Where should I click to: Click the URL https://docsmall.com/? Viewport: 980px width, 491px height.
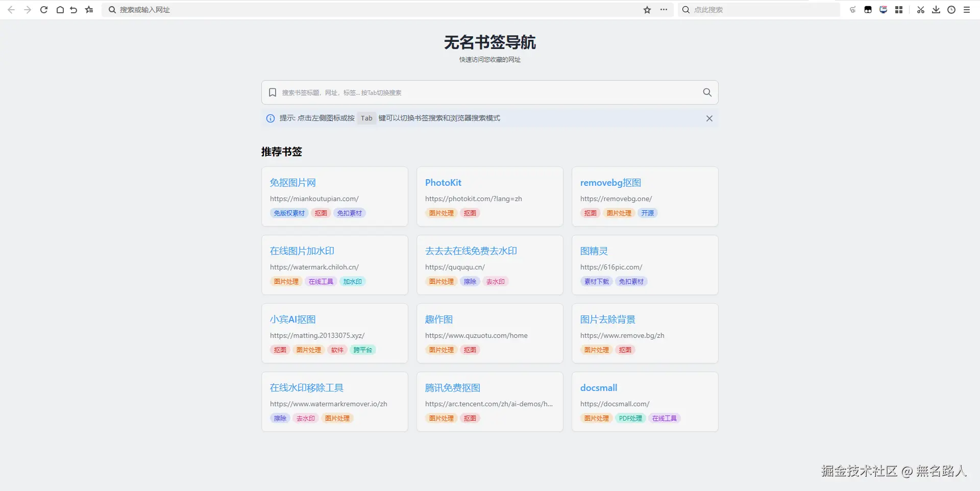point(615,404)
